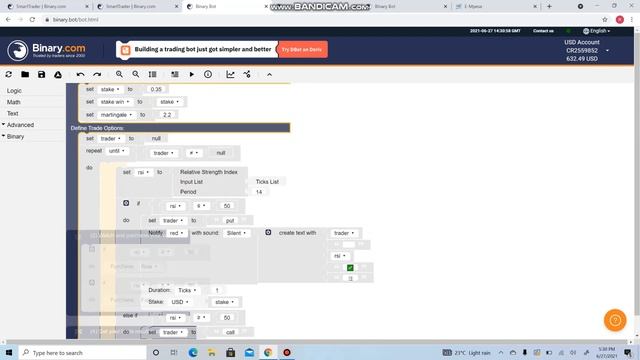
Task: Click the 2.2 martingale value field
Action: click(167, 115)
